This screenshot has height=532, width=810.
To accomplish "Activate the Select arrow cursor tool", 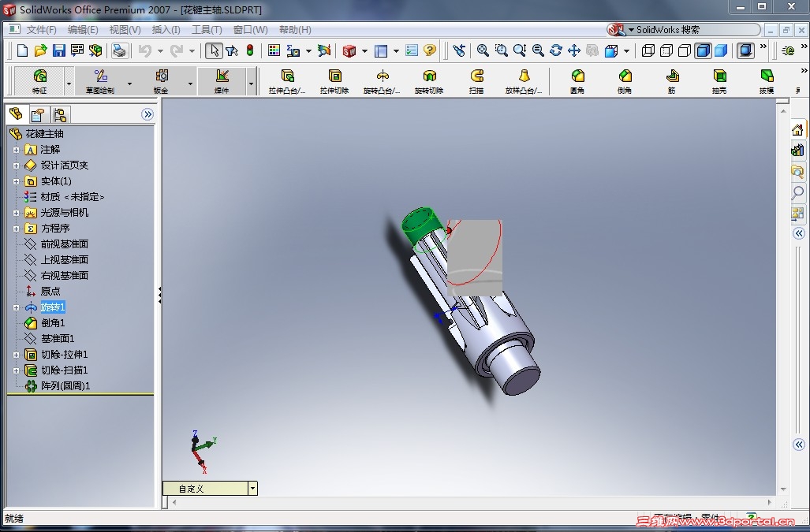I will pyautogui.click(x=214, y=50).
